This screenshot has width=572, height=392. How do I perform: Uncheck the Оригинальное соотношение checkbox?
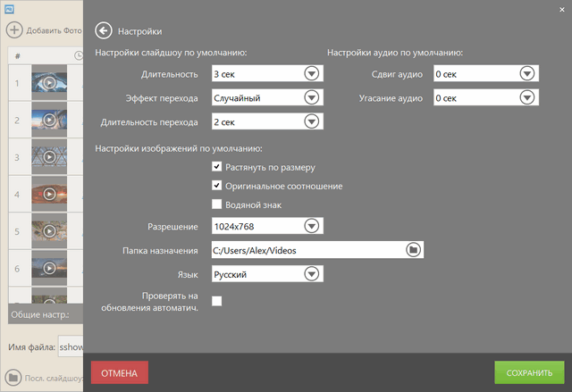tap(216, 186)
